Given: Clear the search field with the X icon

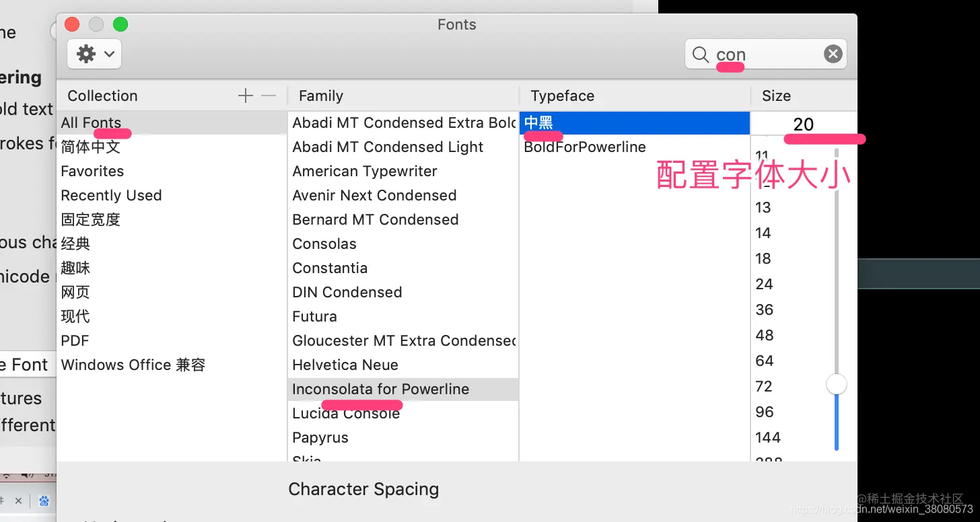Looking at the screenshot, I should (x=833, y=54).
